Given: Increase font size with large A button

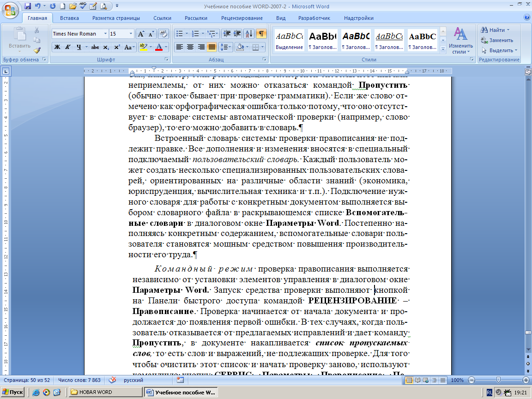Looking at the screenshot, I should [140, 34].
